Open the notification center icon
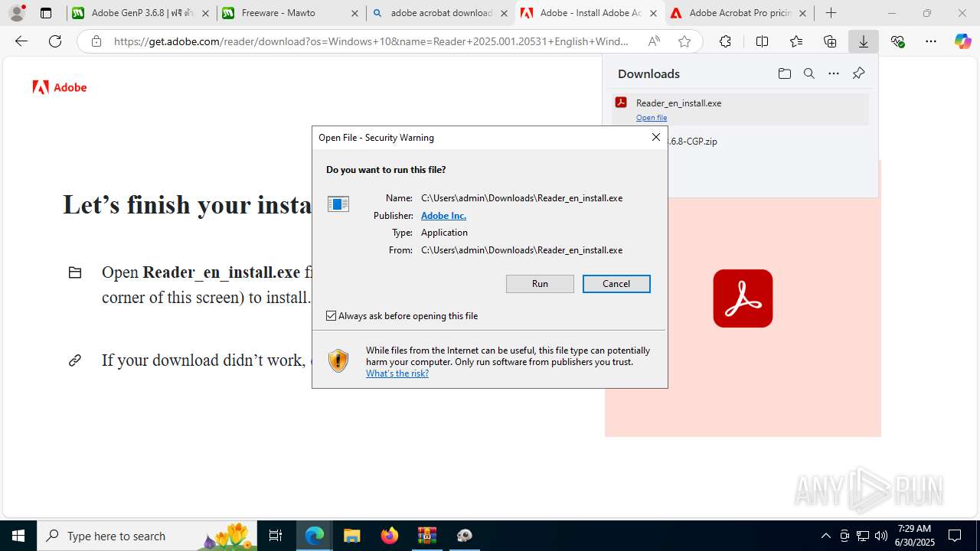Image resolution: width=980 pixels, height=551 pixels. pyautogui.click(x=955, y=536)
